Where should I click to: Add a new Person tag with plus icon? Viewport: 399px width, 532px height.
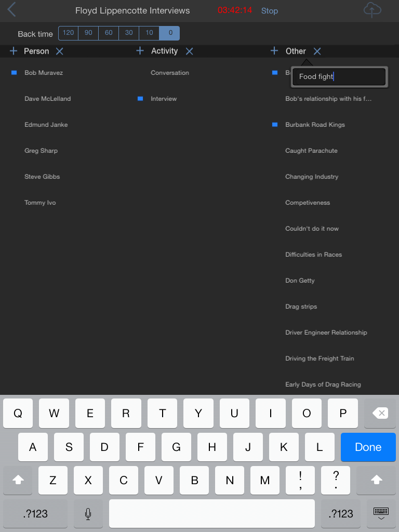14,51
